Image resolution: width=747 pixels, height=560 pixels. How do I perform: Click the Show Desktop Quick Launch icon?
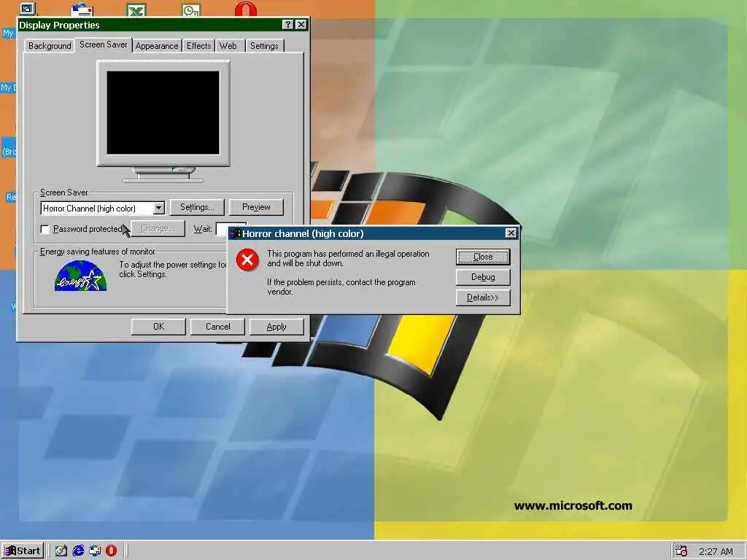tap(61, 551)
